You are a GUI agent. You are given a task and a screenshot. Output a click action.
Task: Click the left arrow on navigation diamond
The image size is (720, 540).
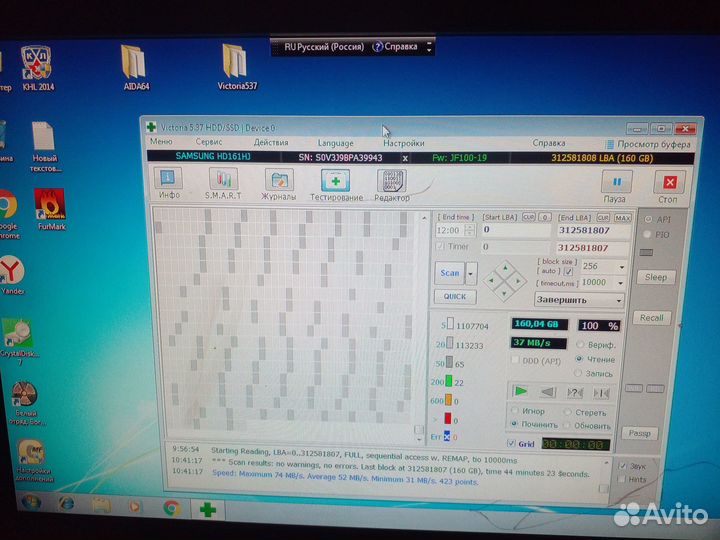click(491, 280)
